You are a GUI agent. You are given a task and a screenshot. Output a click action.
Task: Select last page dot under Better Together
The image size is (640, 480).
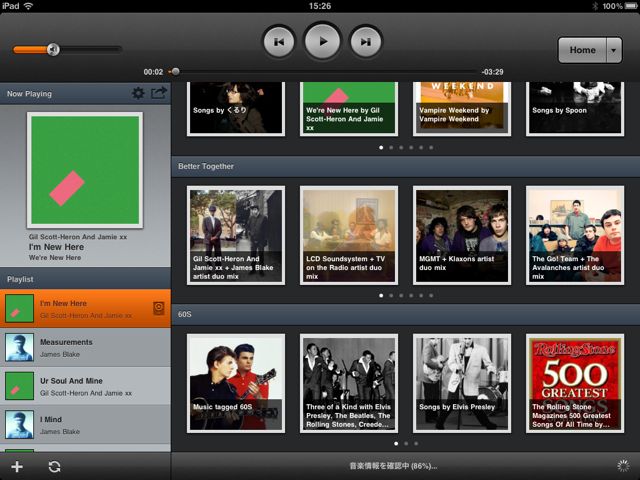point(431,296)
